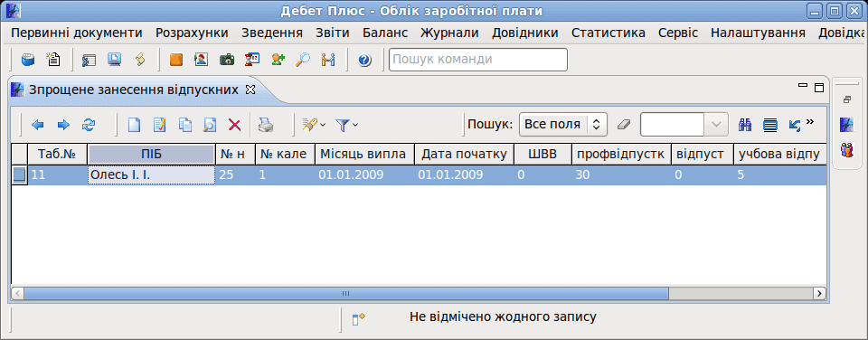Click the horizontal scrollbar thumb
868x340 pixels.
tap(346, 293)
